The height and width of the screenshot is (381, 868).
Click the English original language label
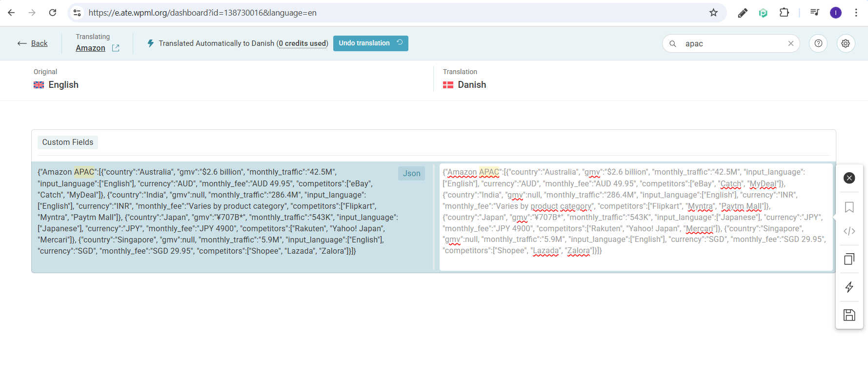click(63, 85)
